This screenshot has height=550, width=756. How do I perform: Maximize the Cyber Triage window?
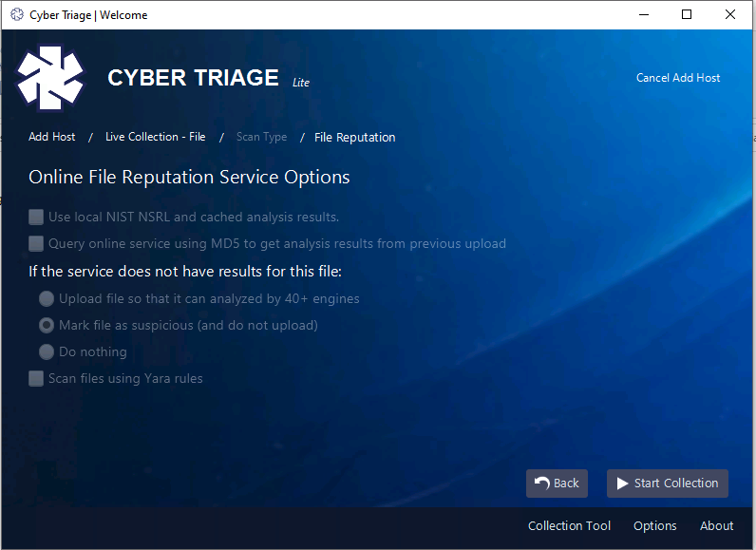687,14
